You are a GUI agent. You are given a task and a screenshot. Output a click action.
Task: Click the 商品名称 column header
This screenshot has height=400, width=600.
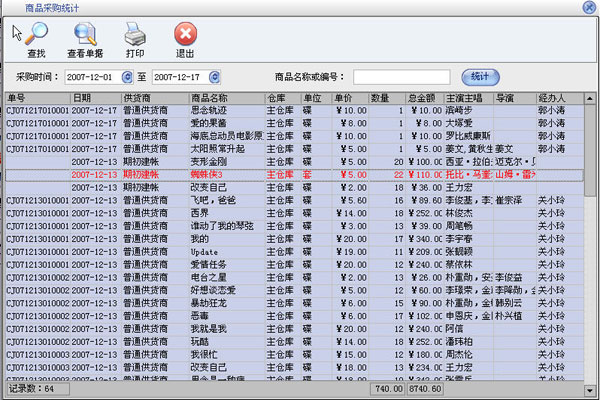coord(226,98)
